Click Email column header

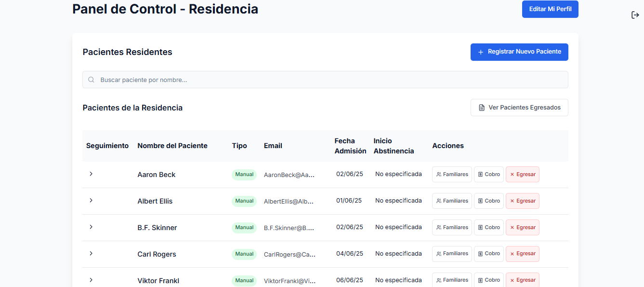coord(273,146)
